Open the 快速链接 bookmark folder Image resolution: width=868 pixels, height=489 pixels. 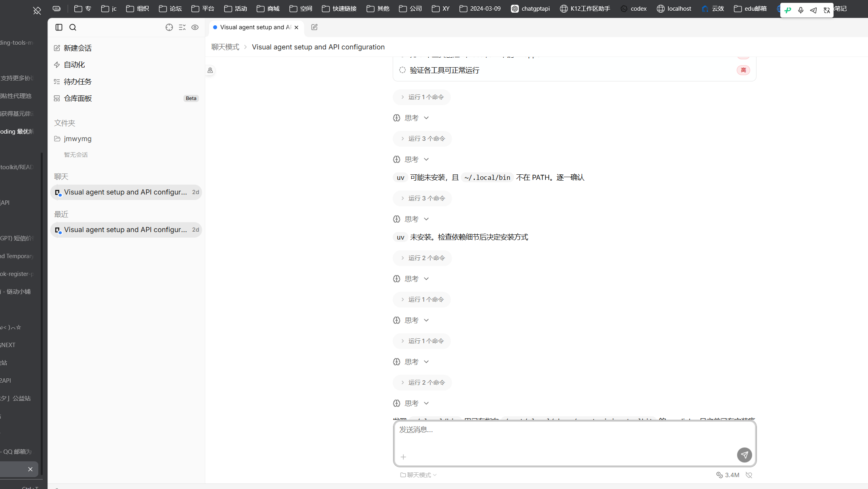click(x=339, y=9)
